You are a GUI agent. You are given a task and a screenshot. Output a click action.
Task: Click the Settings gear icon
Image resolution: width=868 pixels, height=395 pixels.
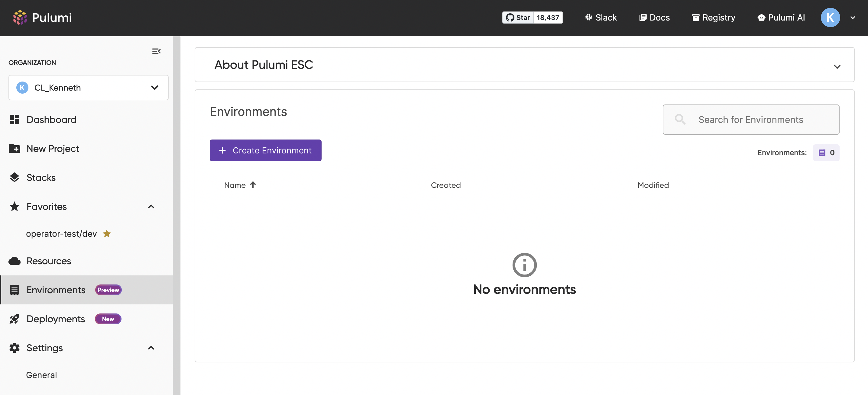coord(15,348)
